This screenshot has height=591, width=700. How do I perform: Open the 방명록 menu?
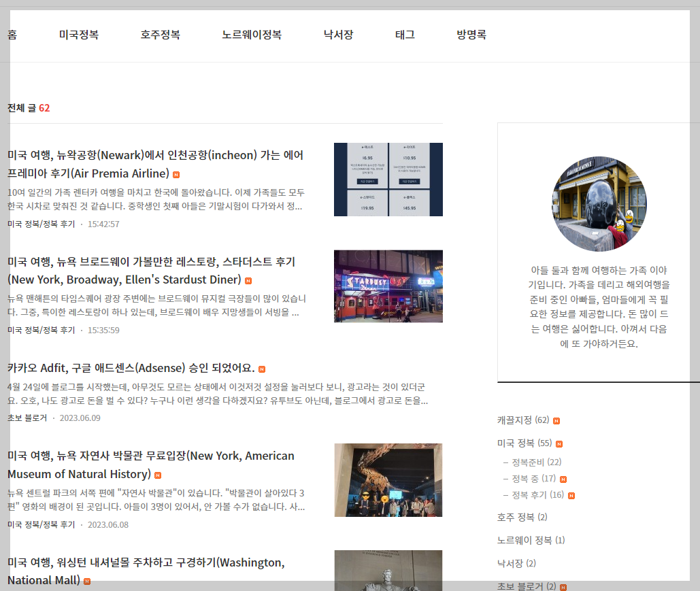(471, 35)
